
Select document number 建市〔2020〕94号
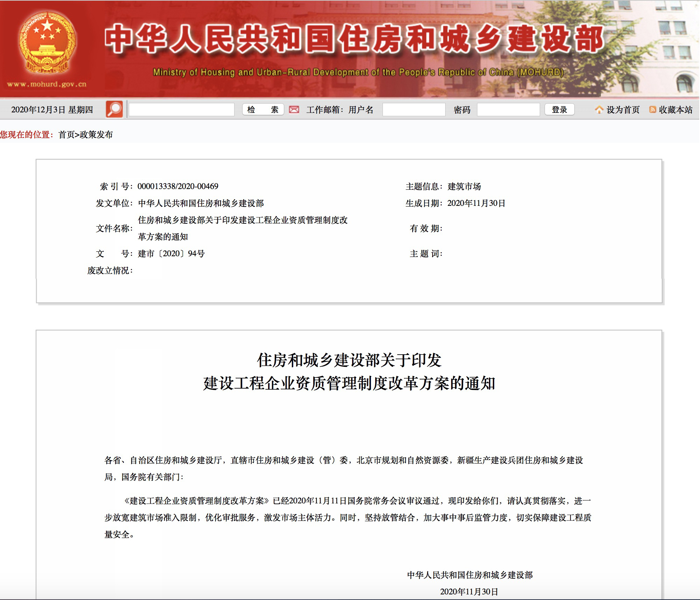(x=171, y=253)
